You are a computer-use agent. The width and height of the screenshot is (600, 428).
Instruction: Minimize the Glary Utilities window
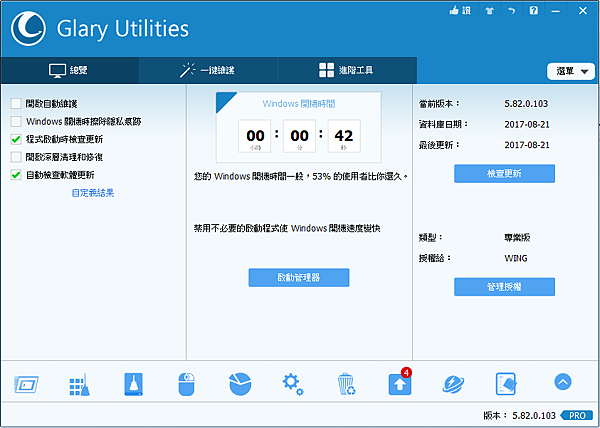tap(556, 11)
